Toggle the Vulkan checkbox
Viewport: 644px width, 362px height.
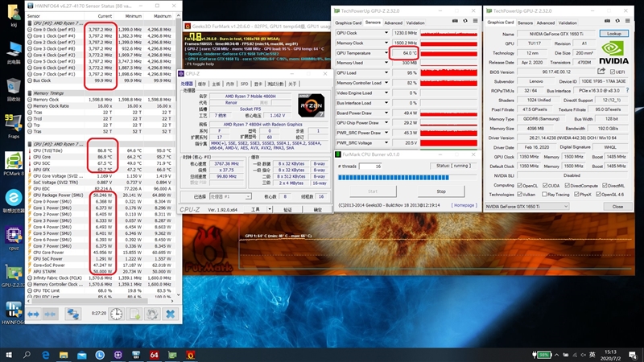(519, 194)
